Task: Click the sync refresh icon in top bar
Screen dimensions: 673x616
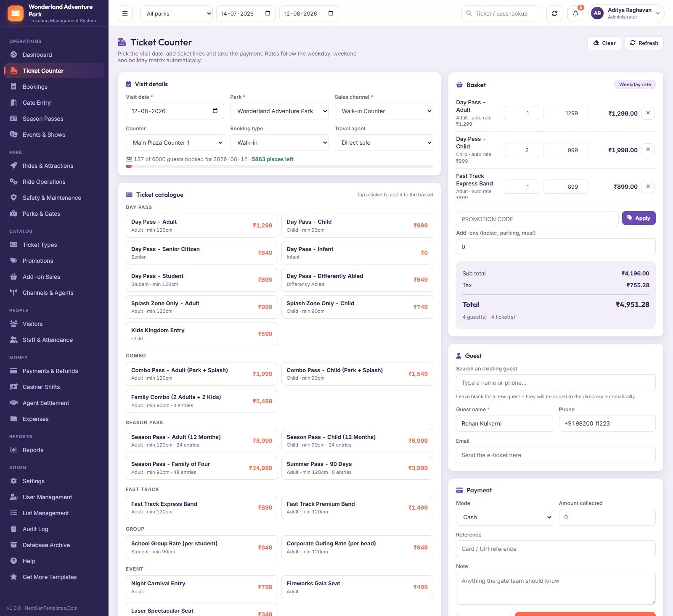Action: coord(554,13)
